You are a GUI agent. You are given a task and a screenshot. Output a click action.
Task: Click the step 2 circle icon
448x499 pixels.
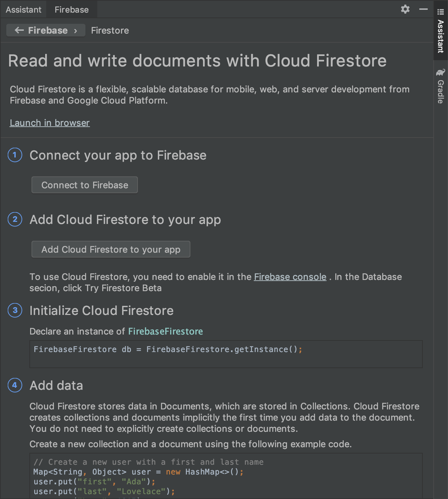tap(15, 219)
